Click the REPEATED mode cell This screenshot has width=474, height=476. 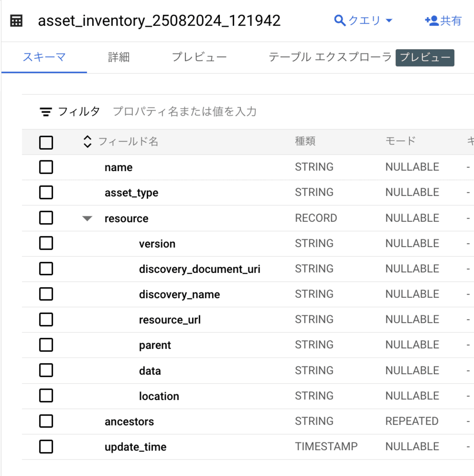pyautogui.click(x=412, y=421)
